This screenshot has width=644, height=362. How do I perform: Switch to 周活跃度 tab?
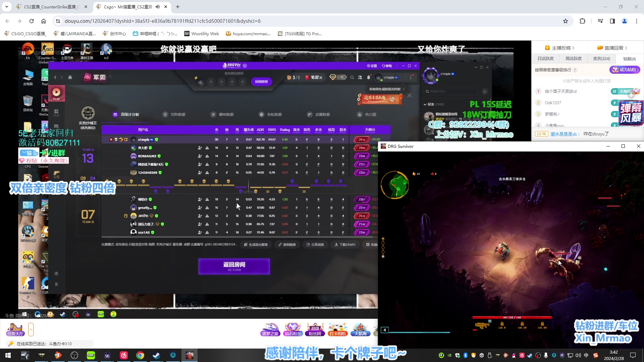coord(574,59)
